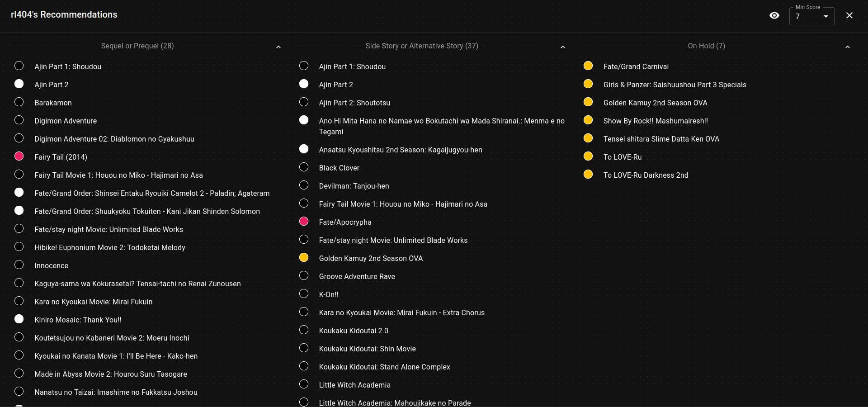Click the yellow circle next to Fate/Grand Carnival

(588, 66)
